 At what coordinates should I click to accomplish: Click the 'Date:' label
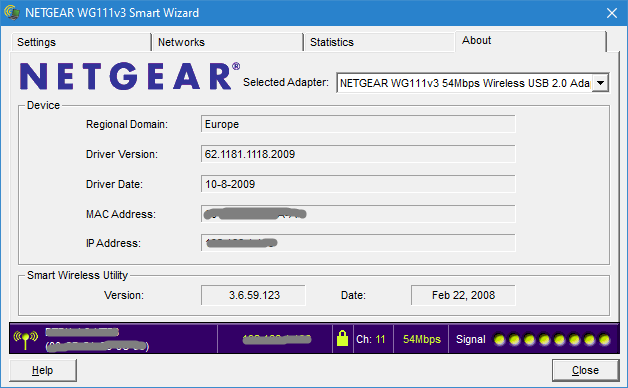(x=353, y=296)
